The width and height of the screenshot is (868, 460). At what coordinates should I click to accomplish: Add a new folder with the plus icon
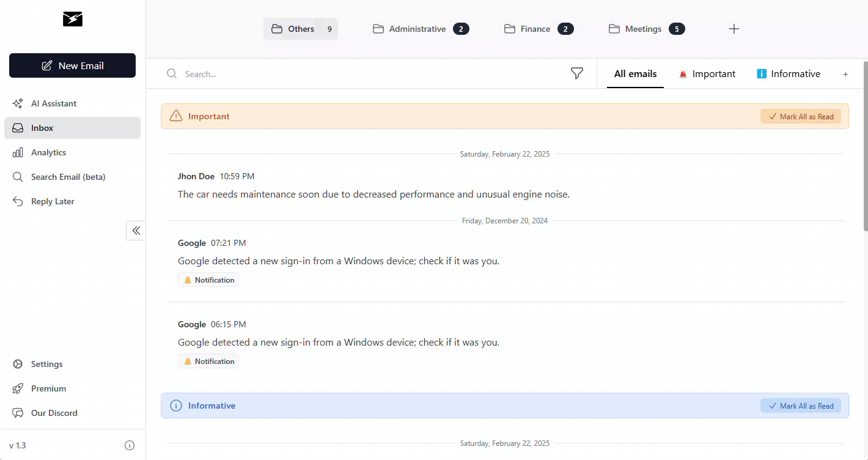tap(734, 28)
